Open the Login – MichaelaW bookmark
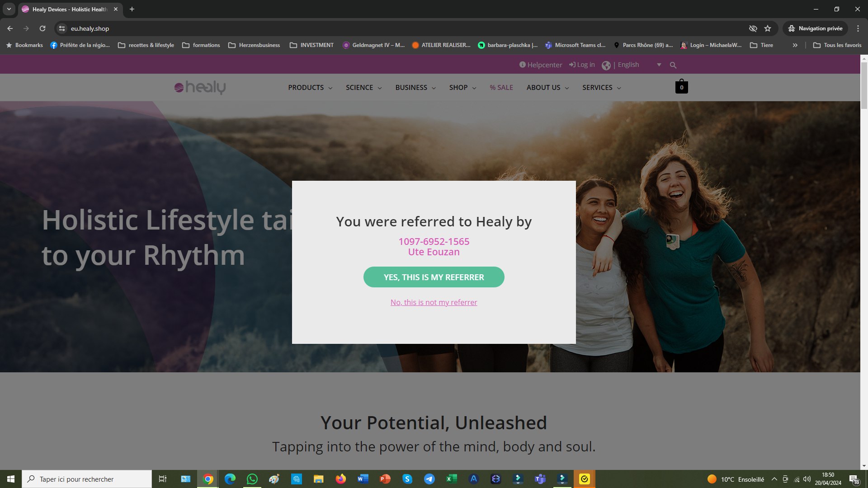 (x=711, y=45)
